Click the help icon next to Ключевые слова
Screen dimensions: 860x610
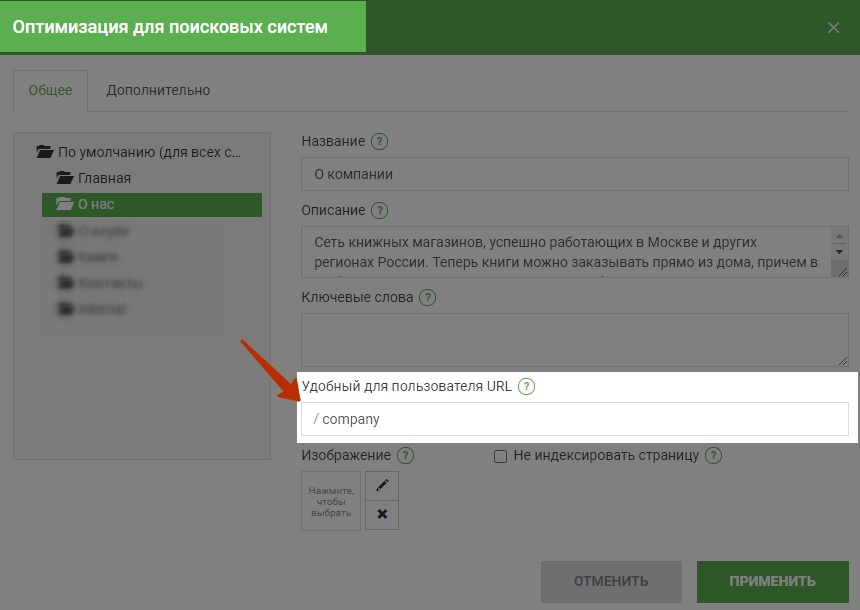click(x=427, y=297)
